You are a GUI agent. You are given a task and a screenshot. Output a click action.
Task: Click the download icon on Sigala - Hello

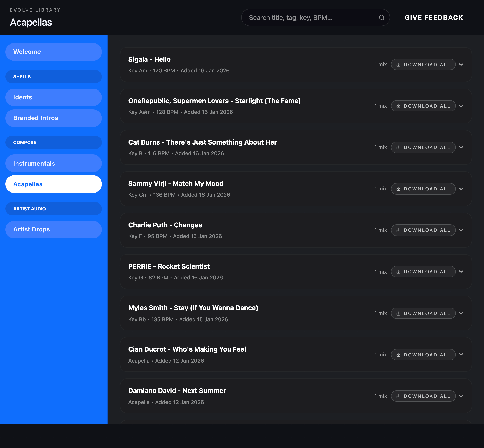(x=399, y=64)
